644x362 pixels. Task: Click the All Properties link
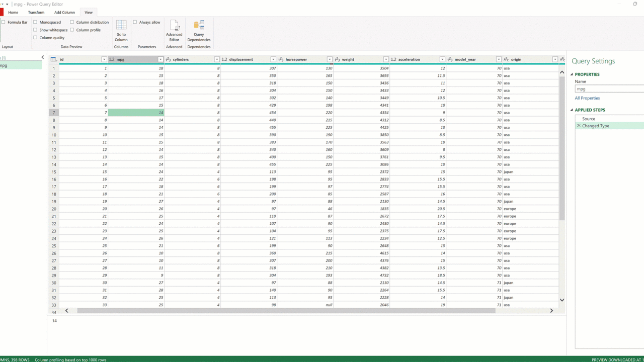[587, 98]
